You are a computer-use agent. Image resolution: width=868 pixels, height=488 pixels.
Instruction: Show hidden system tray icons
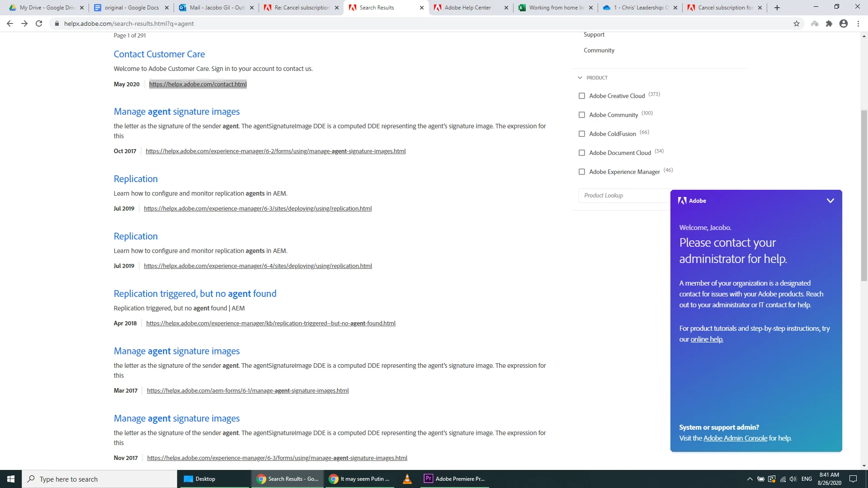(x=750, y=479)
